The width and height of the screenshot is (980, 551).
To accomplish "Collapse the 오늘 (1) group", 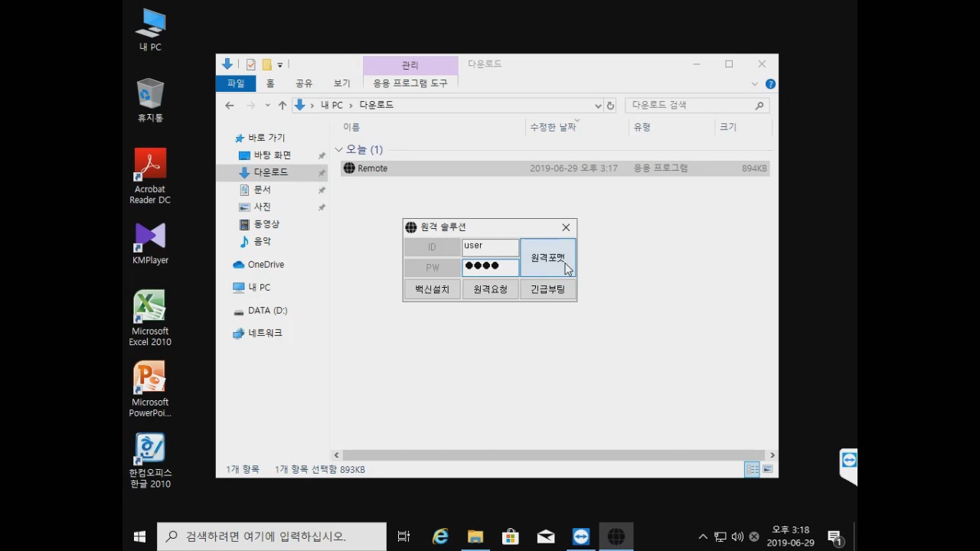I will click(338, 149).
